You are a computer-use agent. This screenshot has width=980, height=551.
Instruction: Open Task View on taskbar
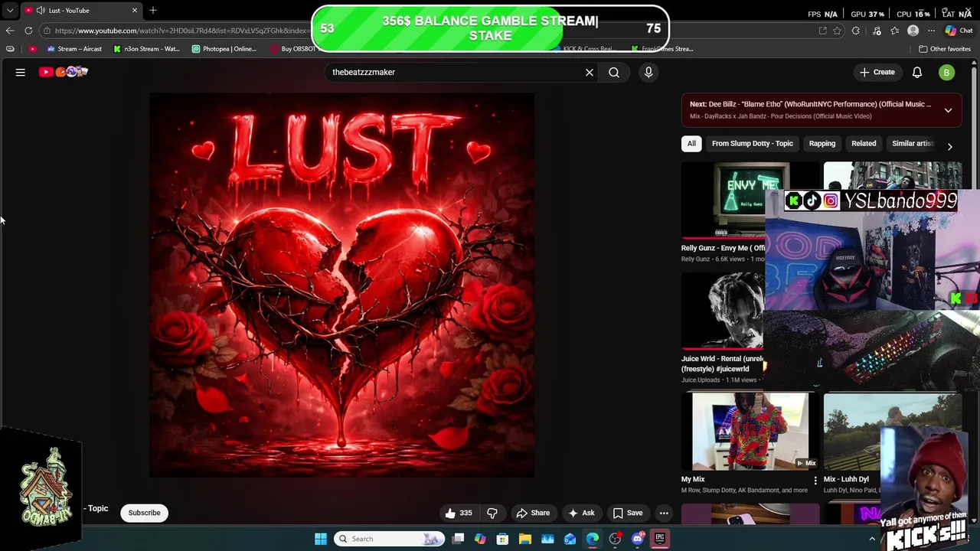pyautogui.click(x=458, y=539)
